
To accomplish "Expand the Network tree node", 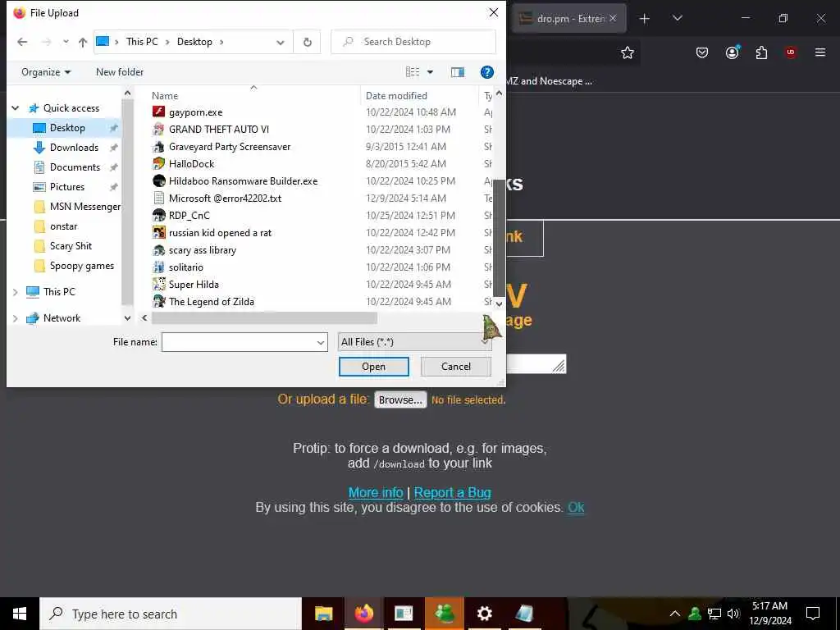I will [16, 318].
